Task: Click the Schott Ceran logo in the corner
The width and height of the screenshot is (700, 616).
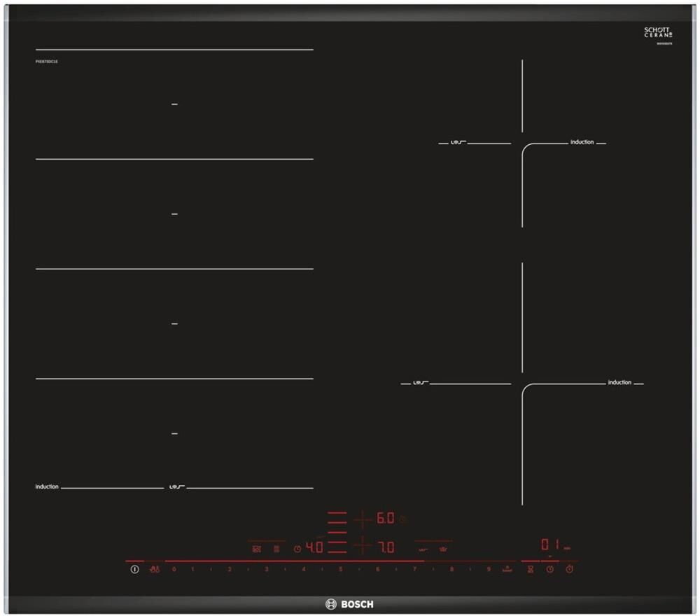Action: point(658,33)
